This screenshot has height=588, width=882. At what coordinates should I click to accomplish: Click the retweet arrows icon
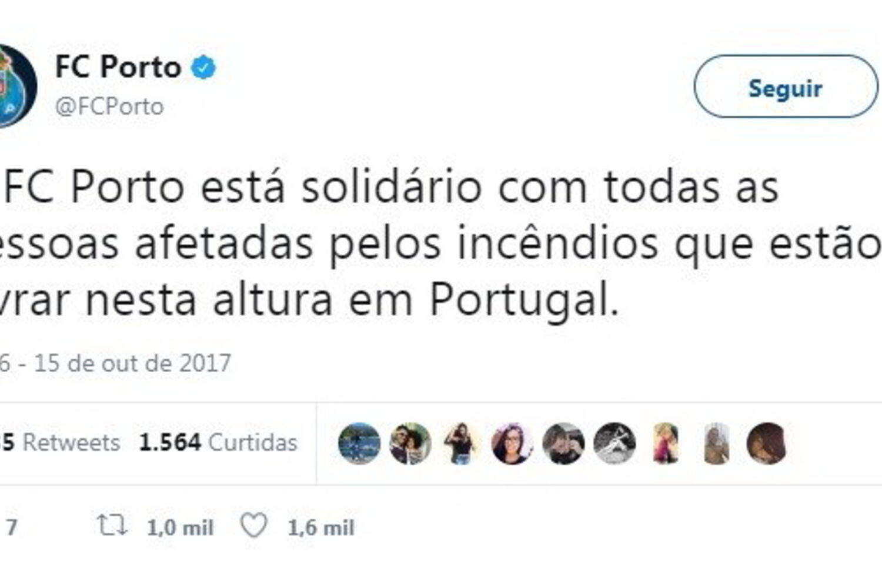click(112, 525)
